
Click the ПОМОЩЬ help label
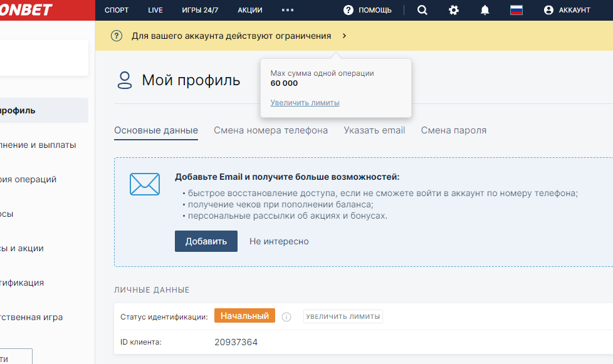point(375,10)
